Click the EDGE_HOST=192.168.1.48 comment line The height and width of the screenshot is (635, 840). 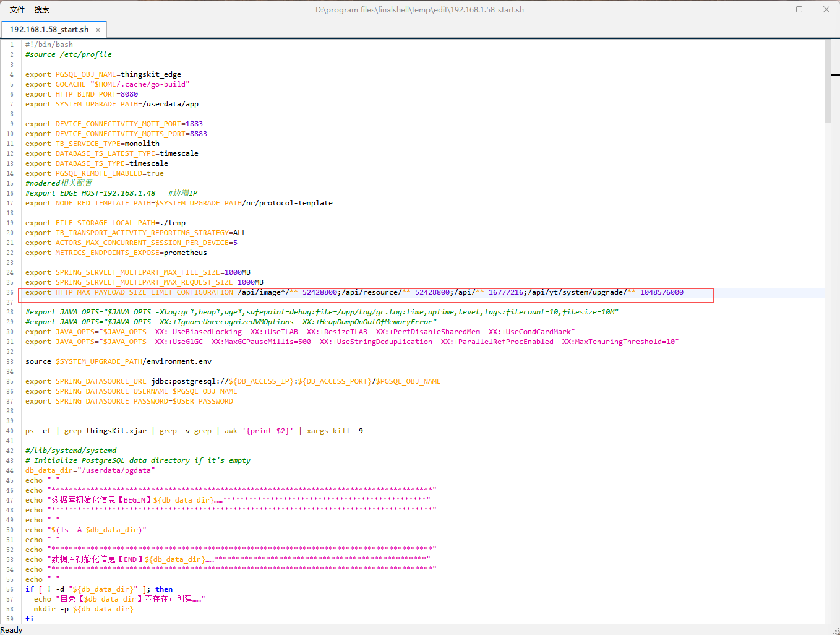pos(111,193)
